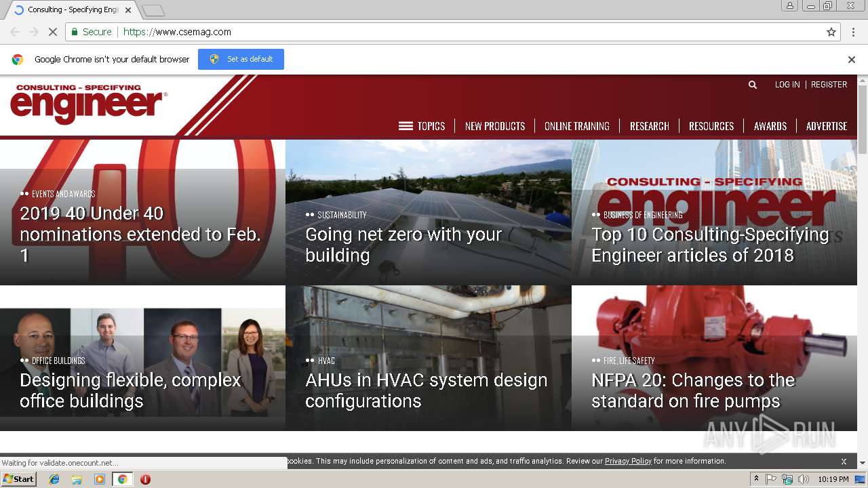Open the Privacy Policy link
This screenshot has width=868, height=488.
click(628, 461)
